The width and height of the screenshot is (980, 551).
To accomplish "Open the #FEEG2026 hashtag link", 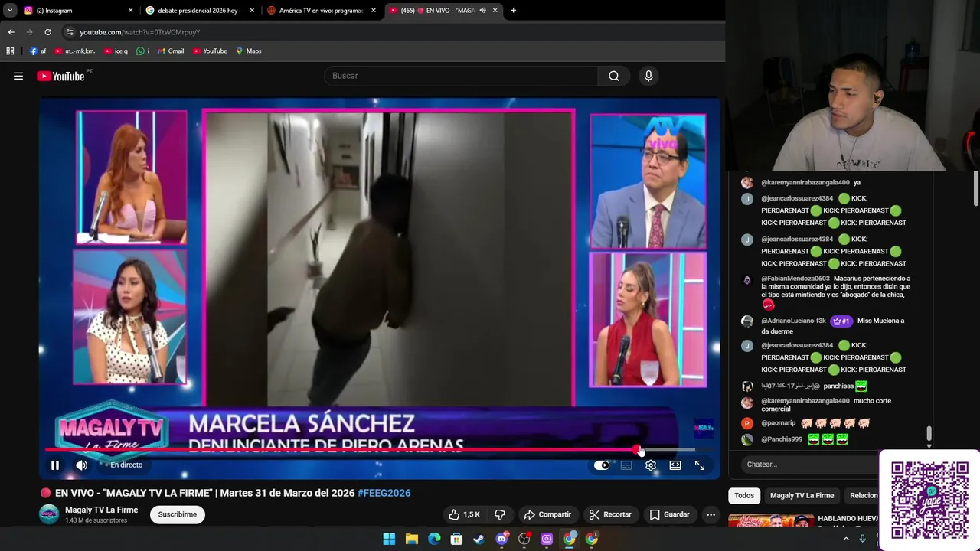I will [x=384, y=493].
